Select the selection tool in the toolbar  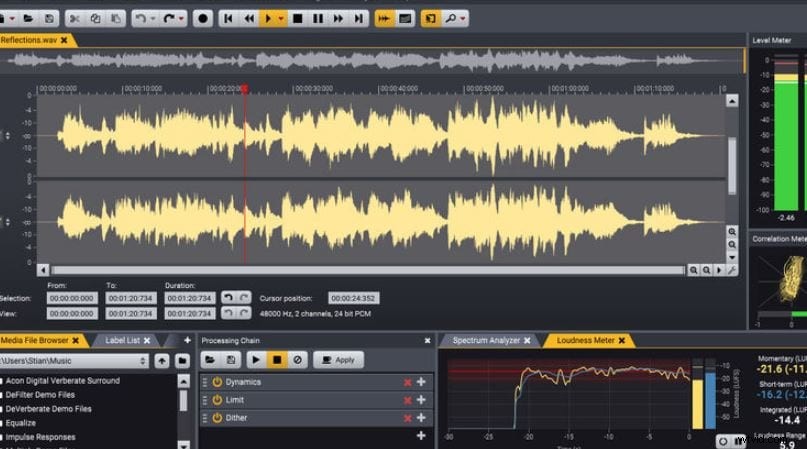431,19
